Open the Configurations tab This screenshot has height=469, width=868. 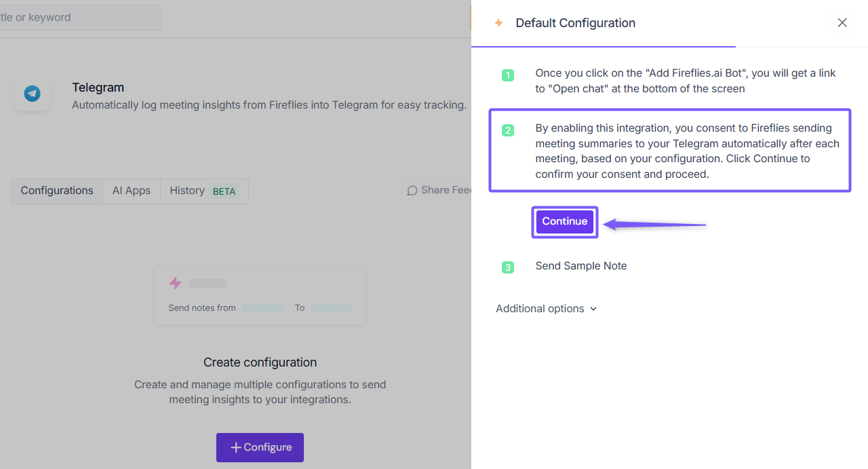(57, 191)
